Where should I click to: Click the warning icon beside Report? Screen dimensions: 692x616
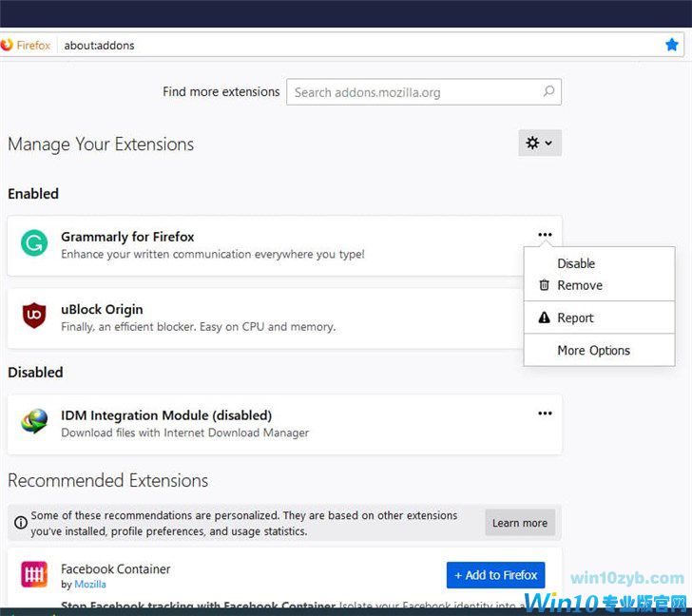coord(544,318)
